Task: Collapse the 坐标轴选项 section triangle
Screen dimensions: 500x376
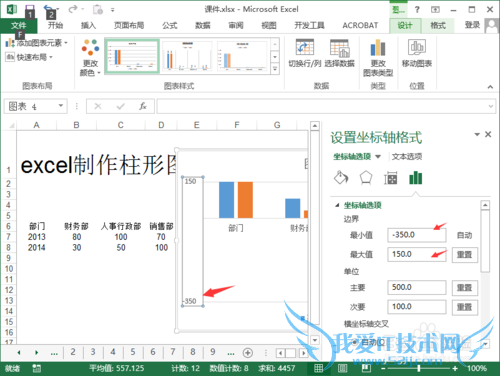Action: click(x=337, y=205)
